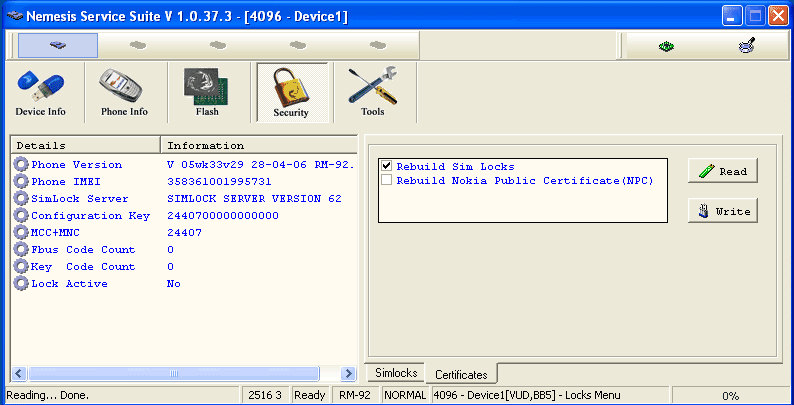Select the third greyed device slot
The image size is (794, 405).
pyautogui.click(x=218, y=46)
